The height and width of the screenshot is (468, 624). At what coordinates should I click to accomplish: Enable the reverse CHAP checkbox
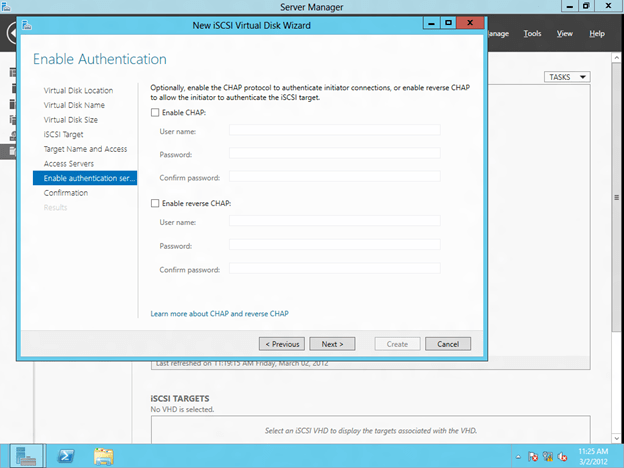point(154,203)
